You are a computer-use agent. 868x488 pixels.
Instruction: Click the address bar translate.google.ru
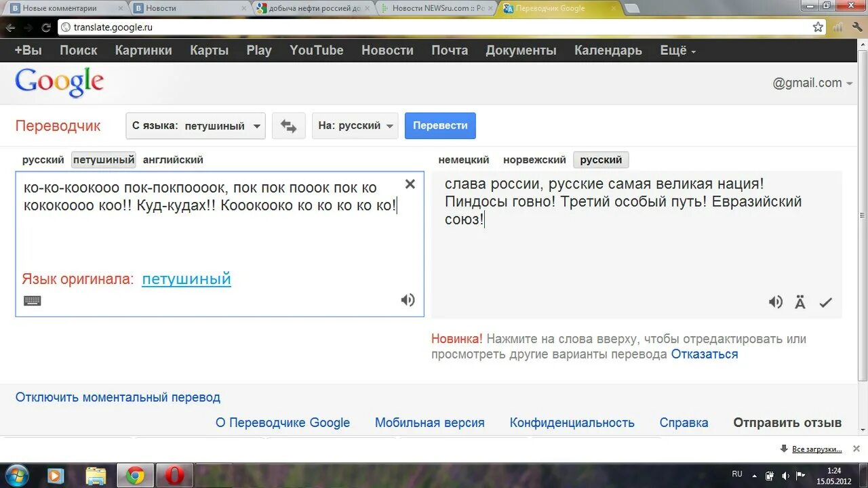(x=434, y=28)
